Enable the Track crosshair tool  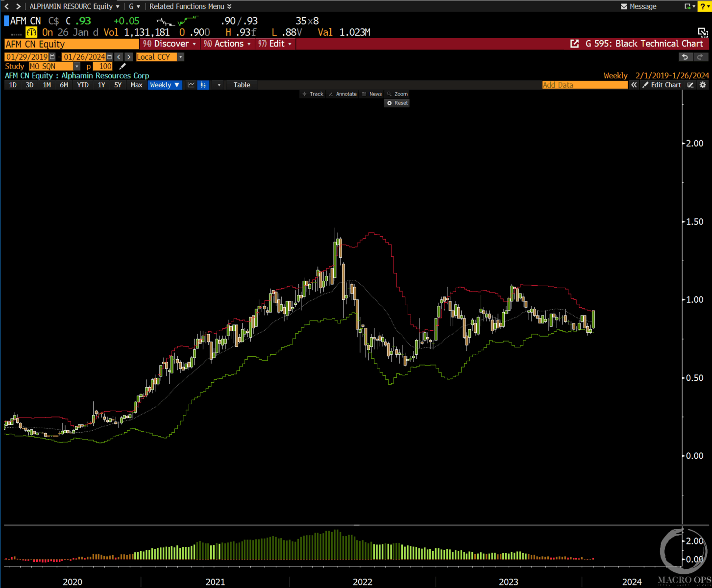313,94
